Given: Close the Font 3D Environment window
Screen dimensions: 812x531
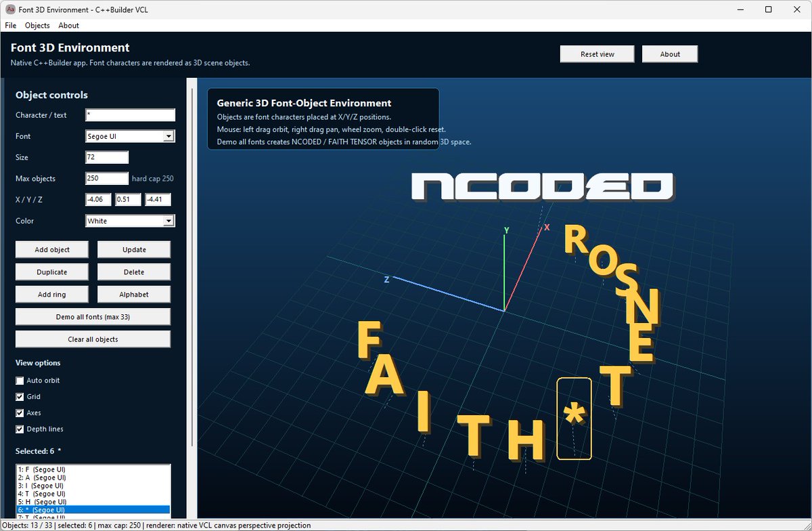Looking at the screenshot, I should coord(796,9).
